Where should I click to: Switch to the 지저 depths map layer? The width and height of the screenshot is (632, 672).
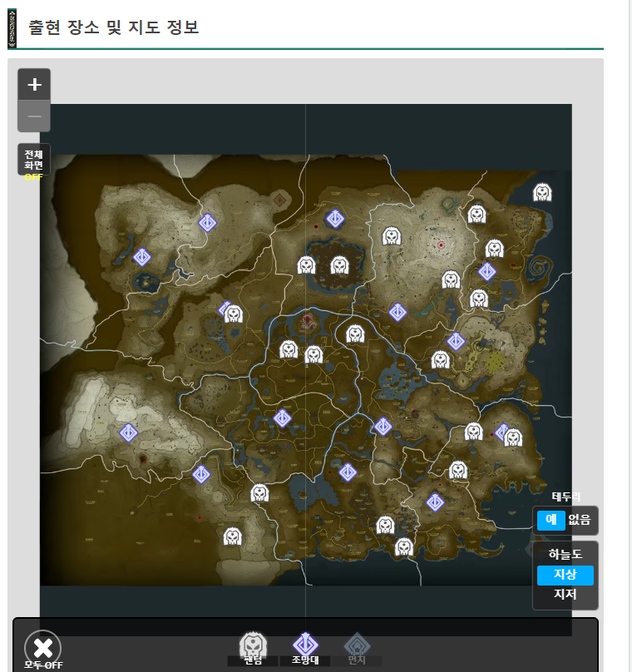pyautogui.click(x=565, y=594)
